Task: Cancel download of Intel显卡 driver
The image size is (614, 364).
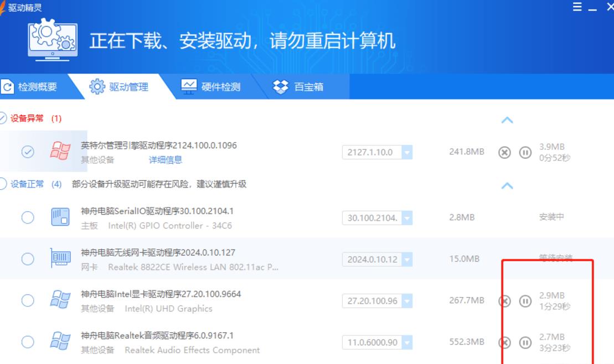Action: (x=504, y=301)
